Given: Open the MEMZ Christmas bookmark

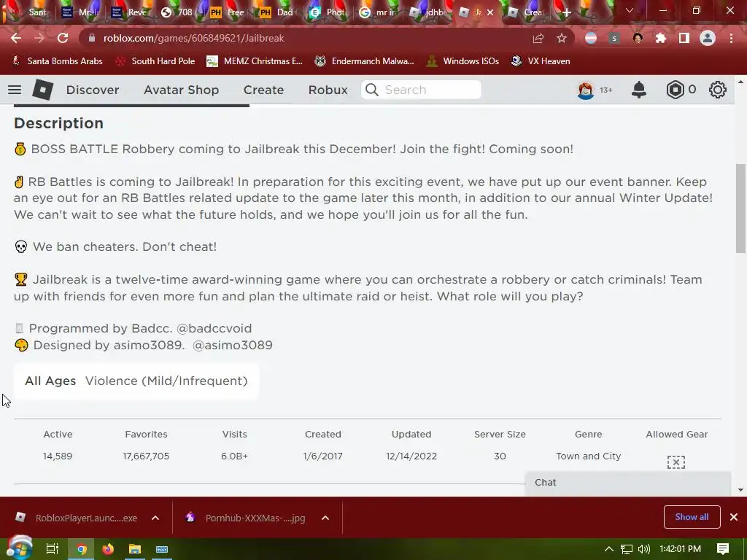Looking at the screenshot, I should coord(255,61).
